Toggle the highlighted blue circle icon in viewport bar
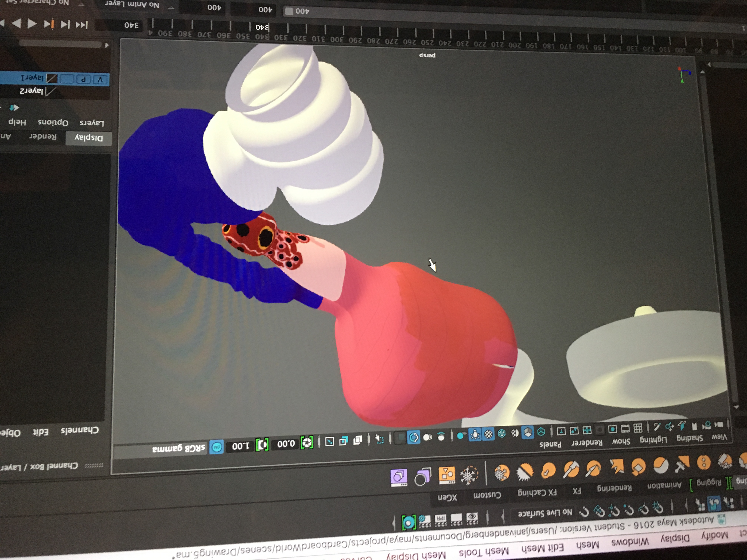Image resolution: width=747 pixels, height=560 pixels. [414, 437]
